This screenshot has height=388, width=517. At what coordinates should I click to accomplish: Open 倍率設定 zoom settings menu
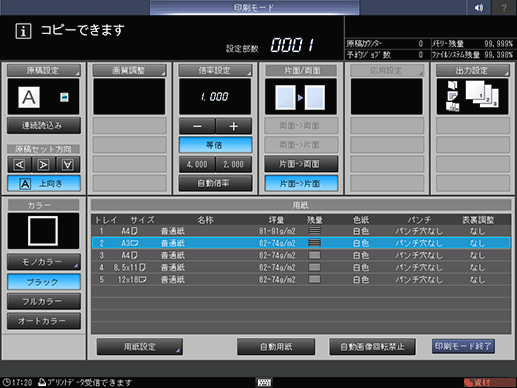pos(215,70)
